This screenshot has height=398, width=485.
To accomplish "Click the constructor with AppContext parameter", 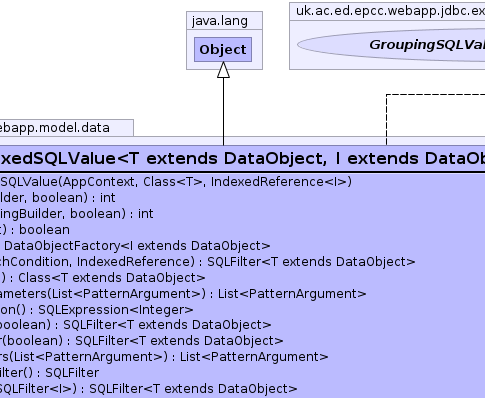I will click(x=176, y=182).
